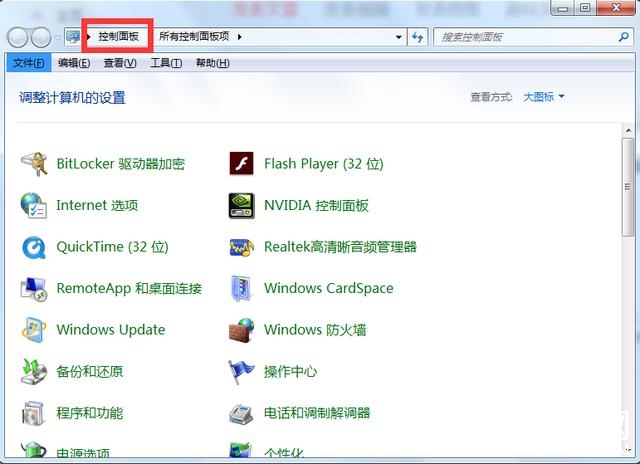Open the BitLocker 驱动器加密 icon
The width and height of the screenshot is (640, 464).
(34, 164)
